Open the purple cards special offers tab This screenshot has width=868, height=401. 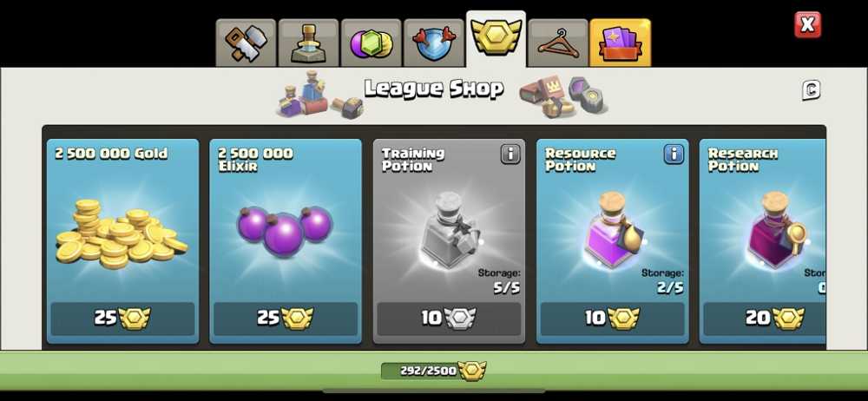[621, 43]
